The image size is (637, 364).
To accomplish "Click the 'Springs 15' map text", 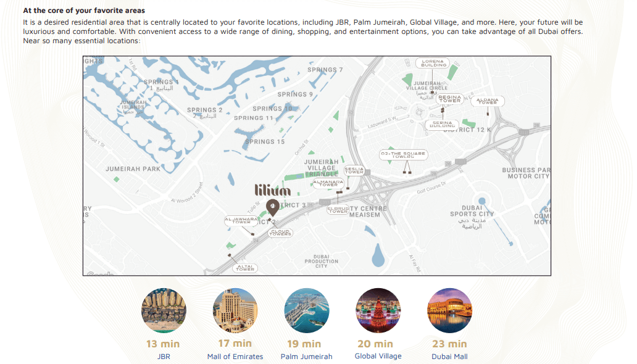I will click(265, 142).
